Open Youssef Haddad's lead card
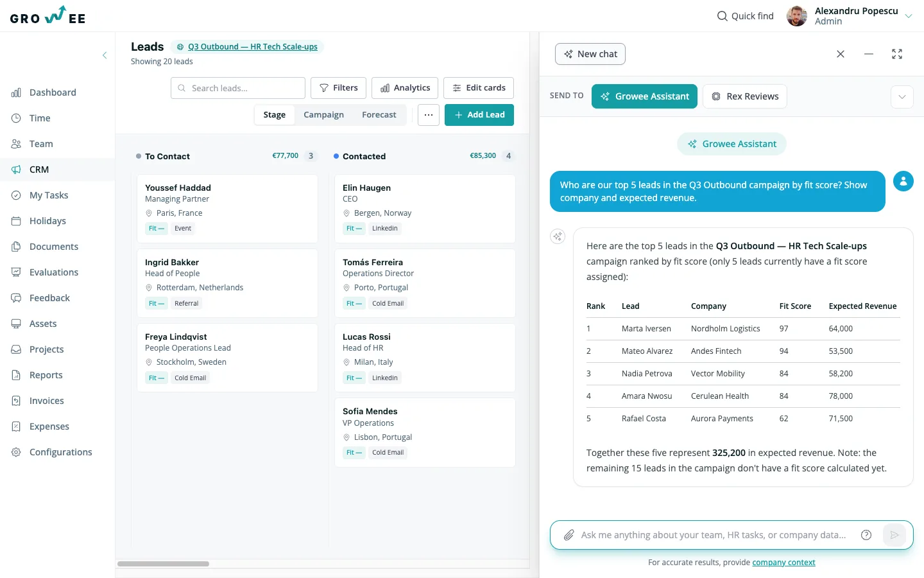This screenshot has width=924, height=578. [227, 208]
